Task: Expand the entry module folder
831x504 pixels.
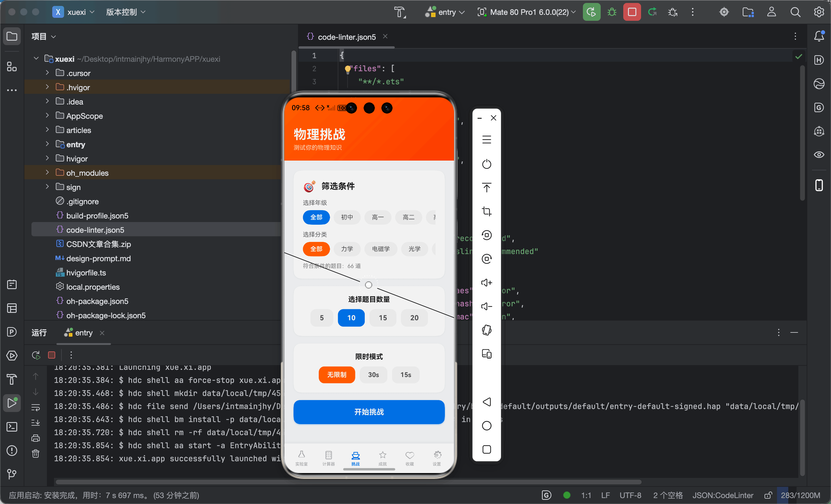Action: (x=47, y=144)
